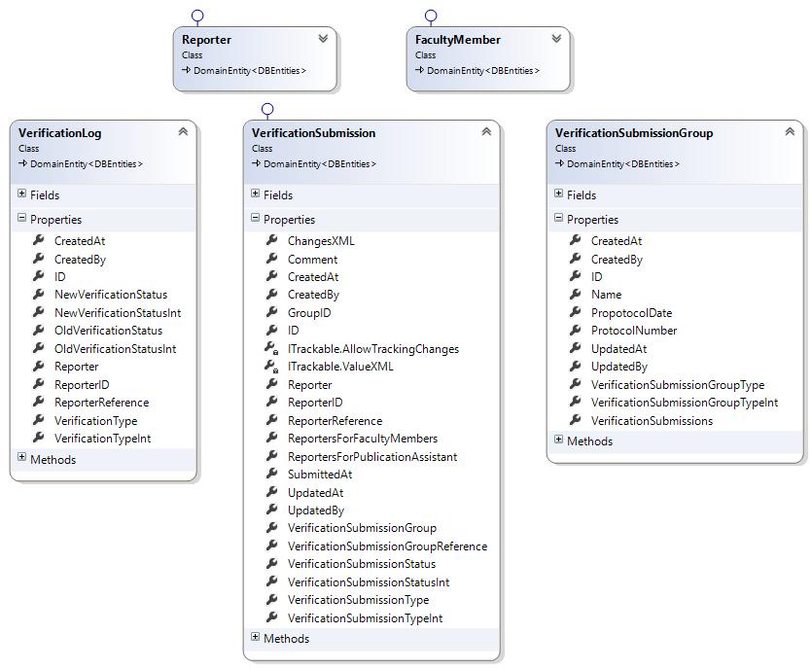This screenshot has width=812, height=669.
Task: Select VerificationSubmissionGroup property in VerificationSubmission
Action: click(x=362, y=528)
